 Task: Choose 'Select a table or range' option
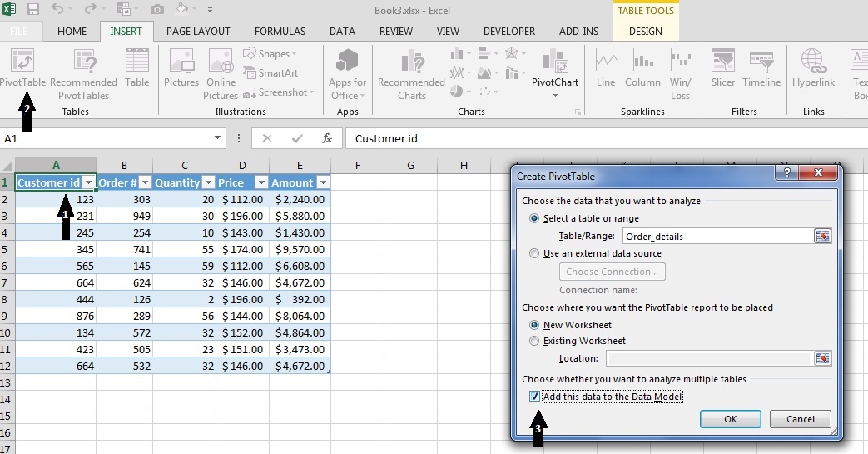534,218
